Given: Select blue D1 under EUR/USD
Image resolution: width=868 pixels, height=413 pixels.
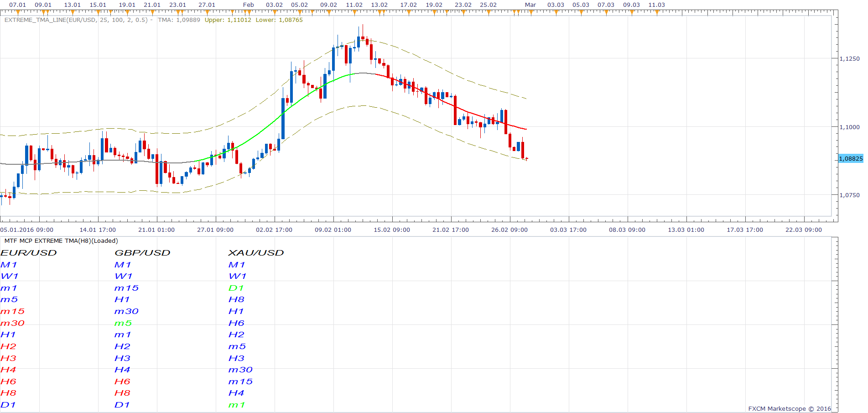Looking at the screenshot, I should [8, 405].
